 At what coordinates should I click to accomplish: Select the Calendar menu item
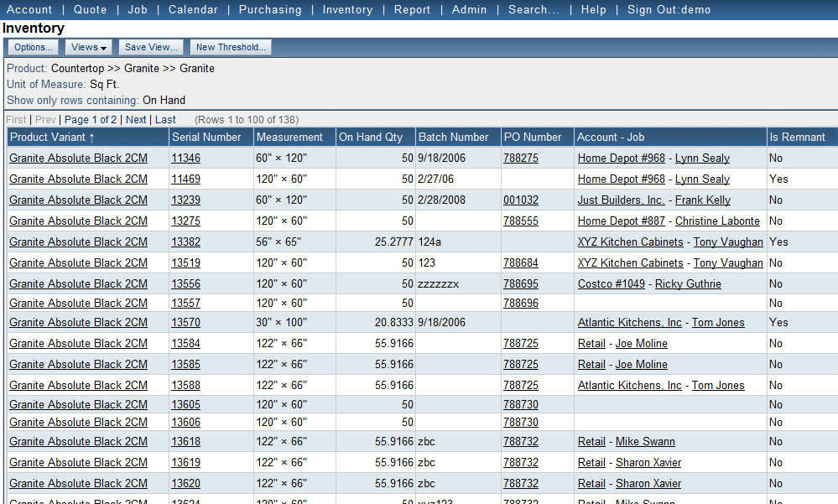pos(193,10)
